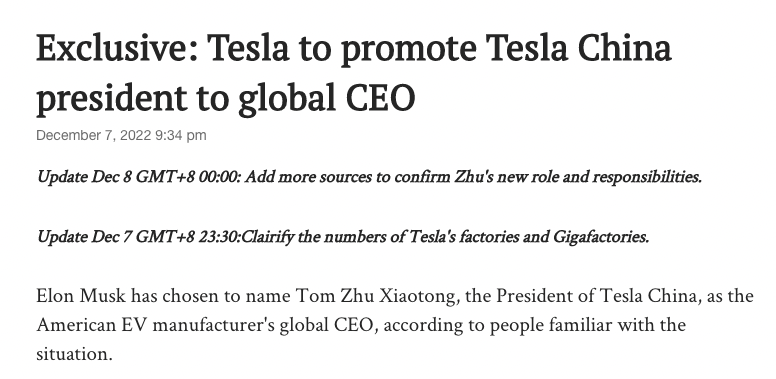Click "global CEO" in the headline's second line
The width and height of the screenshot is (776, 379).
pyautogui.click(x=326, y=97)
